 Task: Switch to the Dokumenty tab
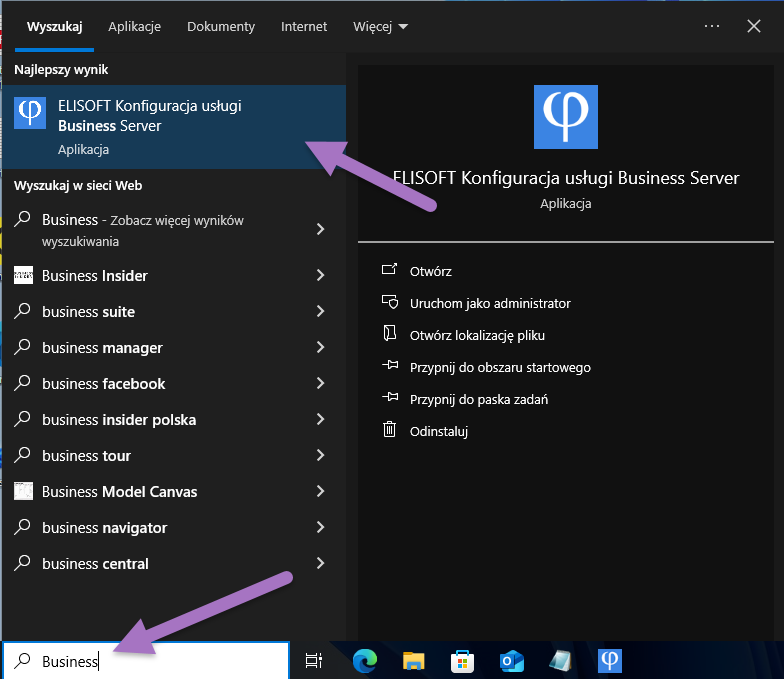[x=221, y=26]
